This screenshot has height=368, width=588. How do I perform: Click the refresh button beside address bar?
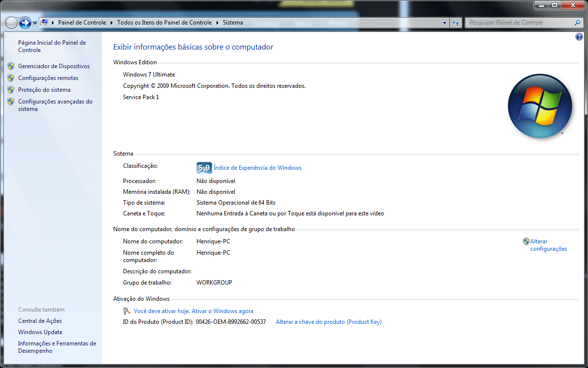456,23
